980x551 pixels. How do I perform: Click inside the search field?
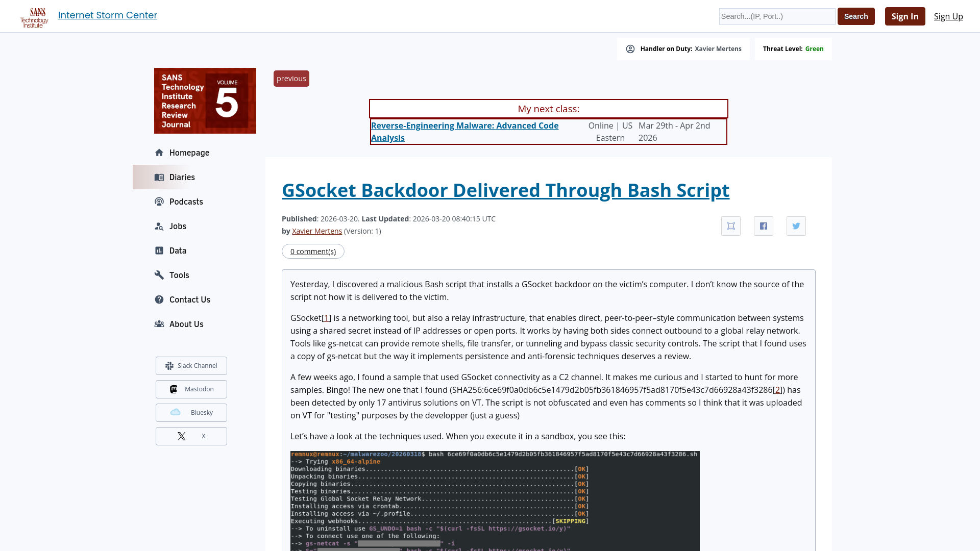[x=776, y=16]
